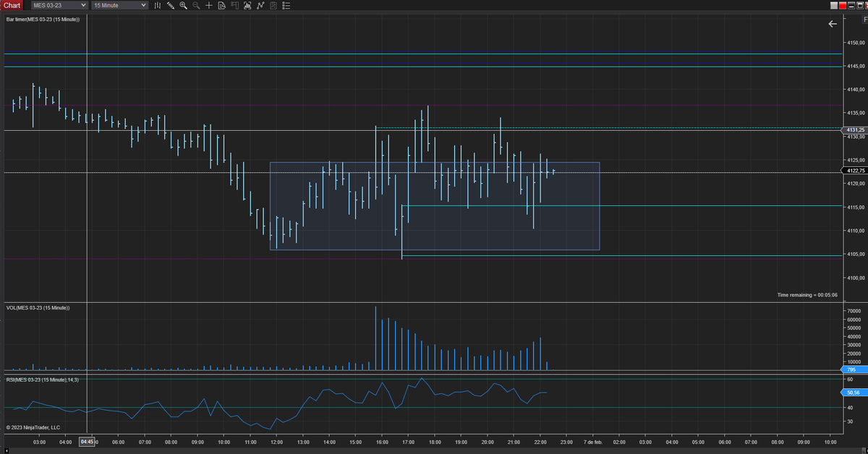This screenshot has width=868, height=454.
Task: Click the 4100,00 price axis label
Action: point(856,278)
